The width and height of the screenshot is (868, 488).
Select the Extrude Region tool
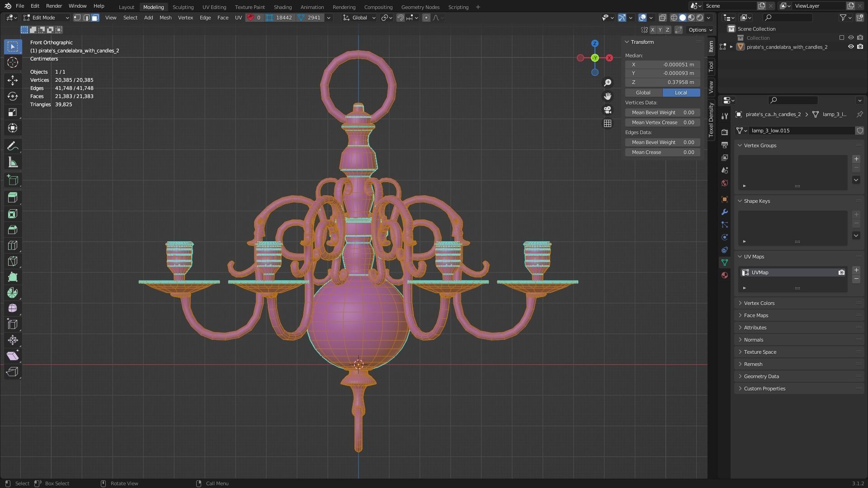click(x=13, y=197)
